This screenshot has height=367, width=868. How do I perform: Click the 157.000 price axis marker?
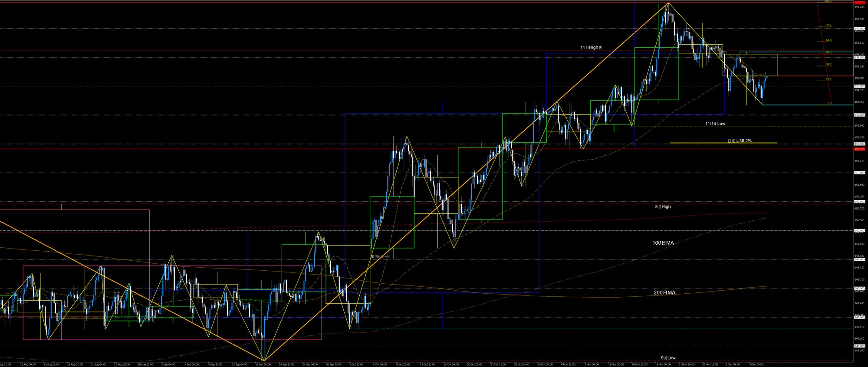pyautogui.click(x=859, y=29)
